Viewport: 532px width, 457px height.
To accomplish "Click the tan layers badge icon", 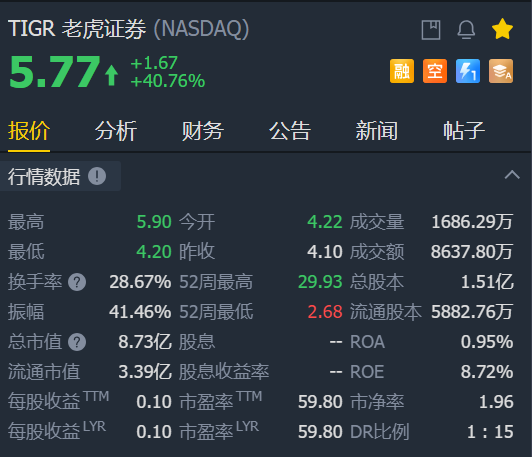I will pyautogui.click(x=501, y=71).
